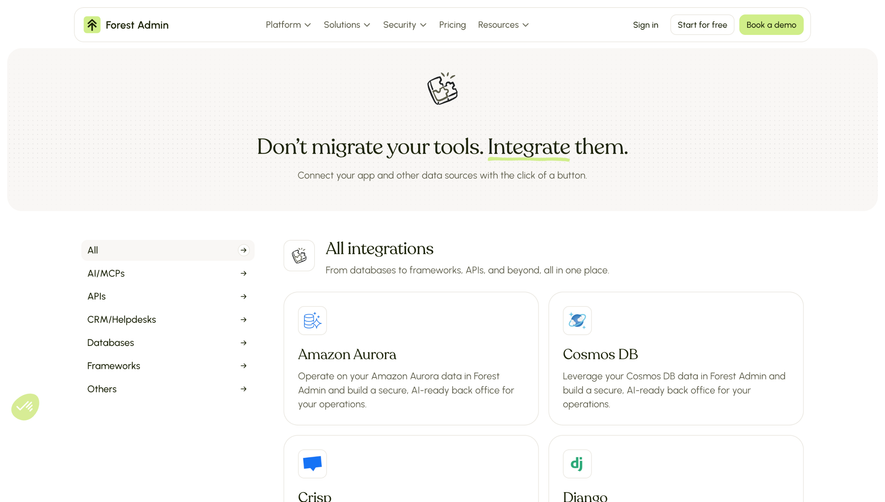Screen dimensions: 885x502
Task: Click the Book a demo button
Action: [771, 25]
